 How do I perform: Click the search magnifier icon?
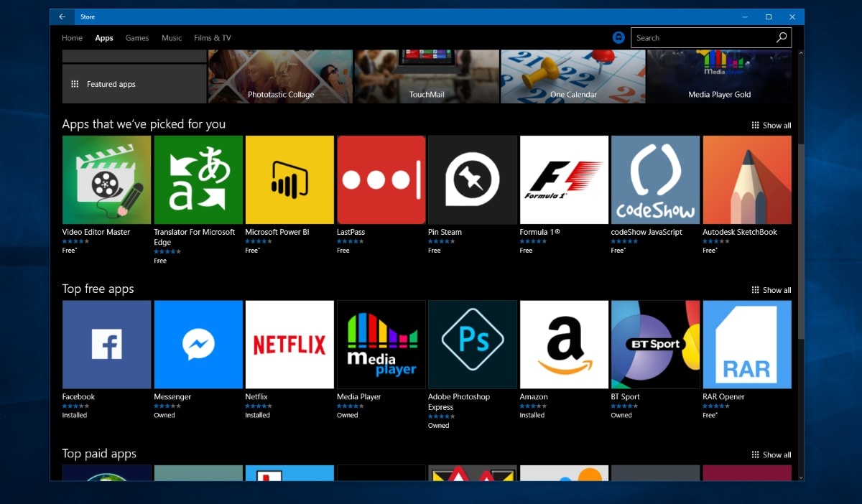782,37
